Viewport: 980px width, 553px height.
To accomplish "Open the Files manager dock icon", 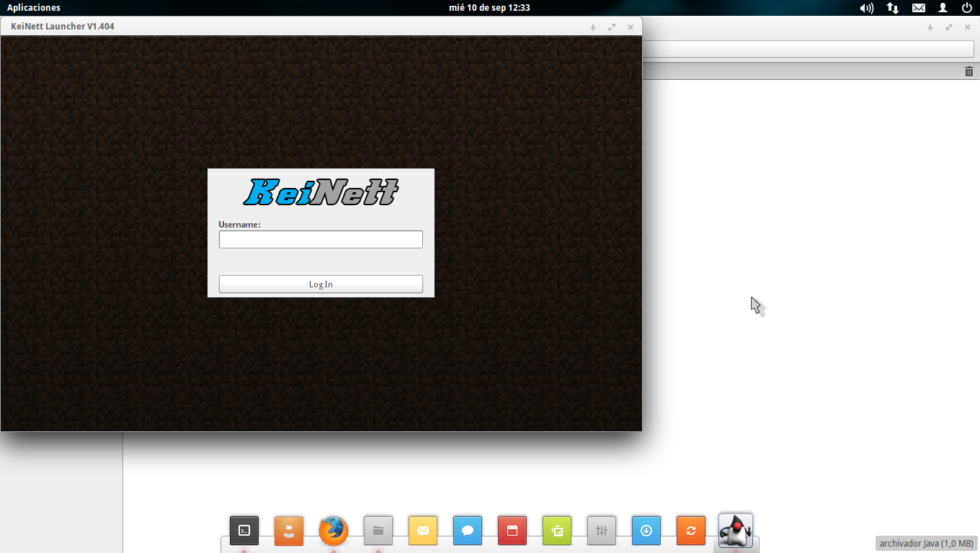I will pos(378,531).
